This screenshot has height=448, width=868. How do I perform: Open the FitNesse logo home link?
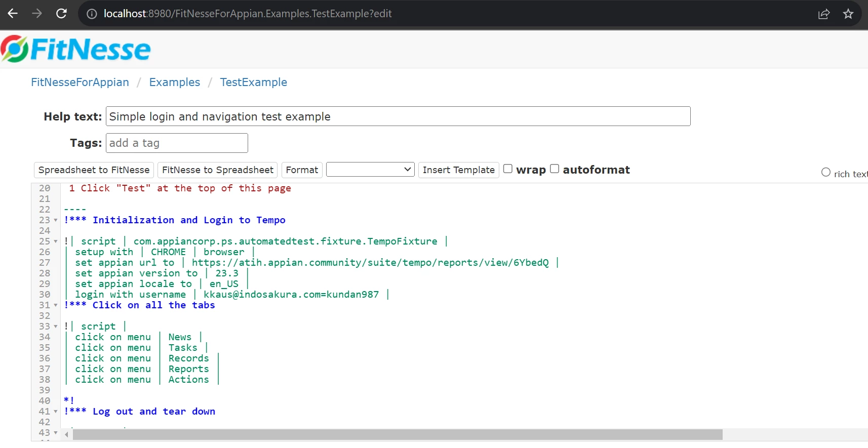[x=76, y=49]
